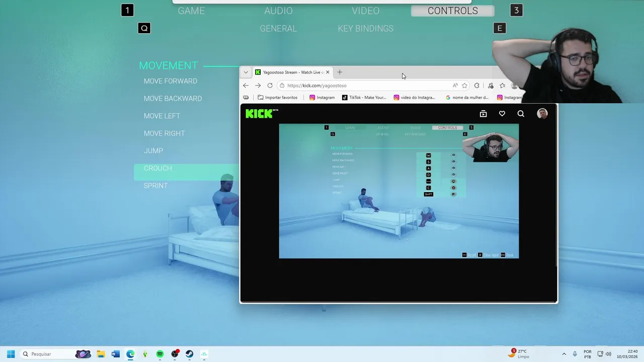The width and height of the screenshot is (644, 362).
Task: Click the browser page vertical scrollbar
Action: [556, 186]
